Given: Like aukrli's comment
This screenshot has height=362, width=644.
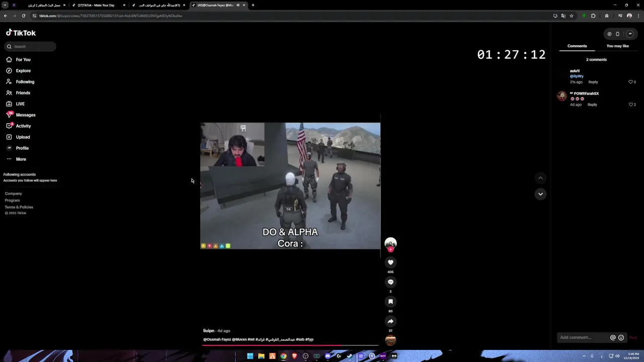Looking at the screenshot, I should coord(631,82).
